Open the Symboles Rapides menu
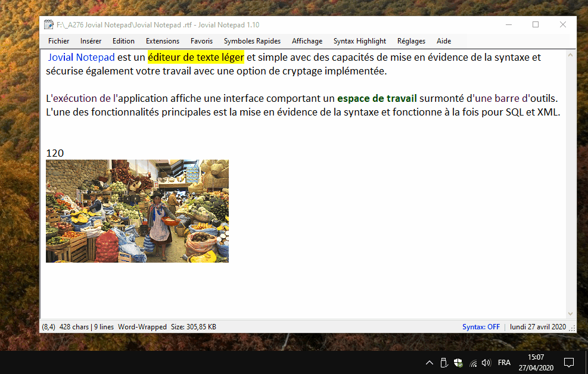588x374 pixels. (x=252, y=41)
